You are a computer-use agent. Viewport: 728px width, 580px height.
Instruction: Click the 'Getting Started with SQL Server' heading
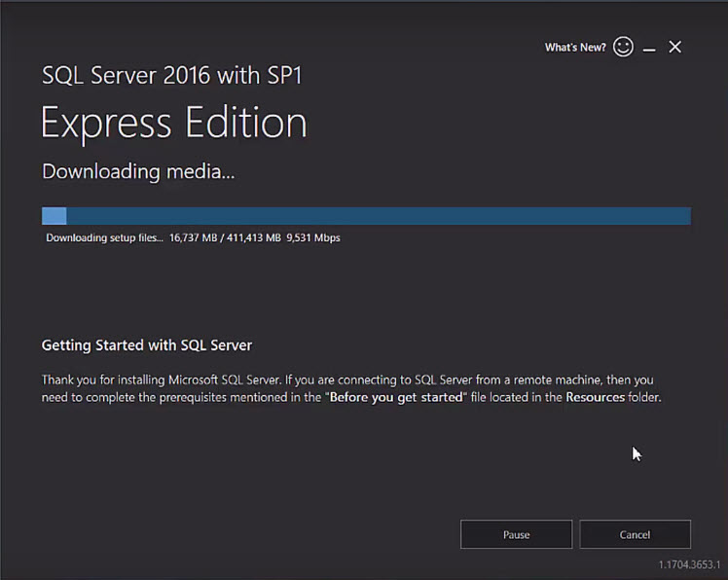tap(147, 345)
